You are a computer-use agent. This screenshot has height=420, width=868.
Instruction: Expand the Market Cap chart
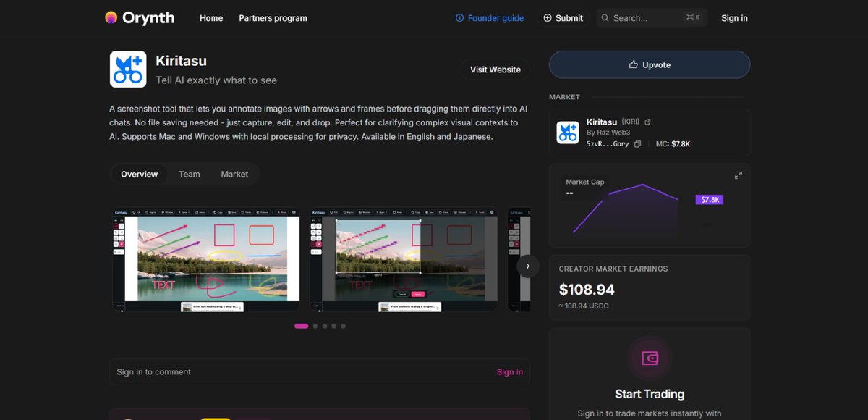[x=738, y=175]
